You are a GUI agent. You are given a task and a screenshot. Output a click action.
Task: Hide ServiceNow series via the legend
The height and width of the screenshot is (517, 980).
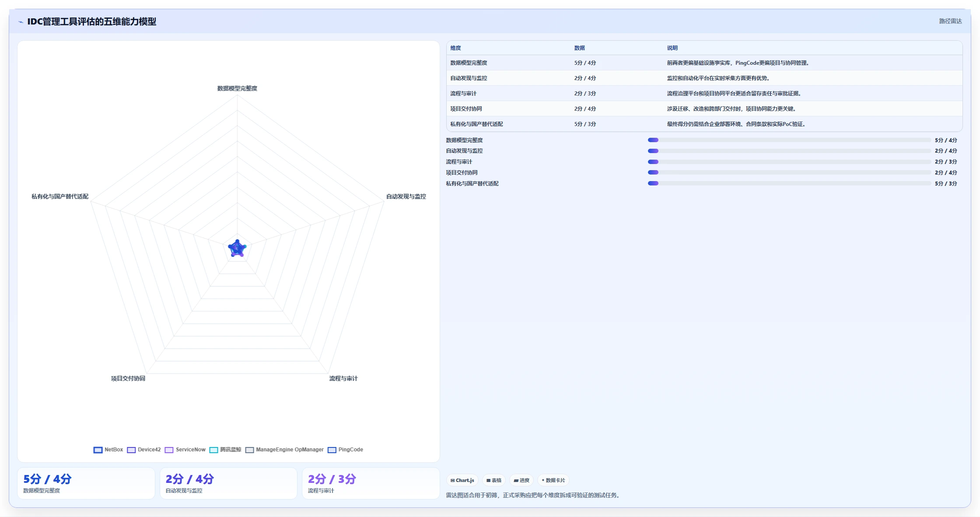tap(185, 450)
